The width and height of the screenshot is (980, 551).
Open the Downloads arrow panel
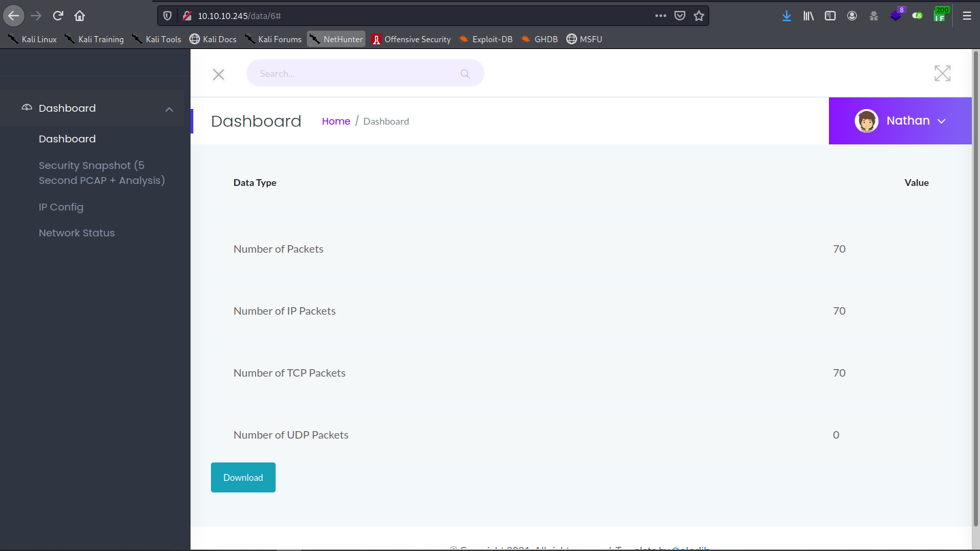pyautogui.click(x=787, y=15)
